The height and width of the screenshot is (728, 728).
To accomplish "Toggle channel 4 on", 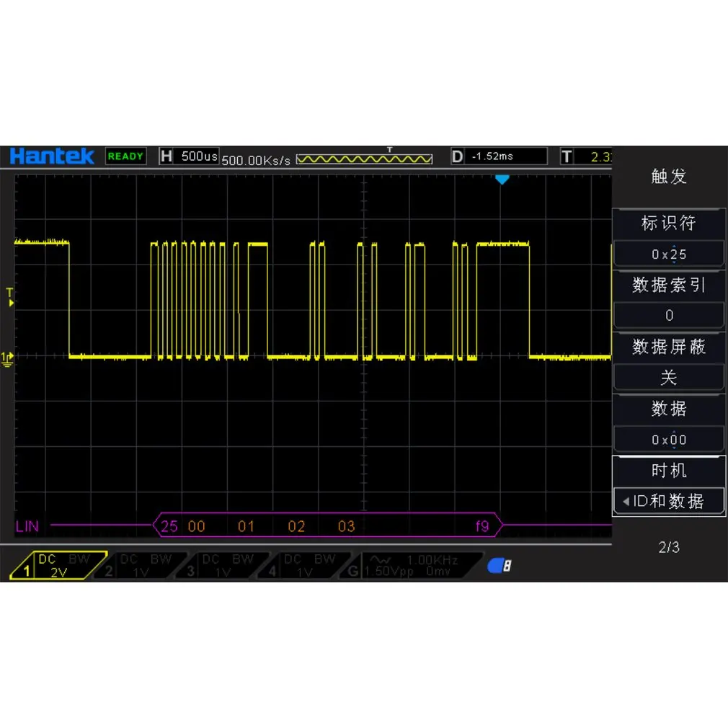I will pos(304,565).
